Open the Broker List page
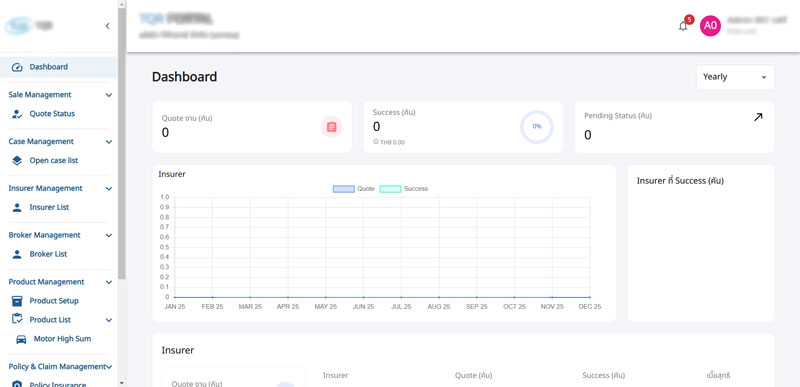The image size is (800, 387). (x=48, y=254)
